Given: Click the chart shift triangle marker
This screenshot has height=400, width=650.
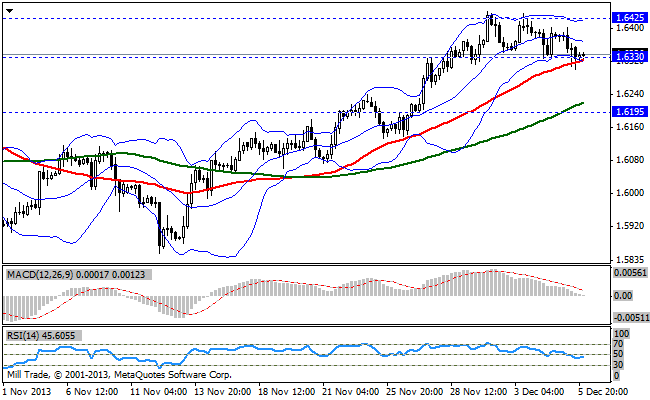Looking at the screenshot, I should tap(10, 11).
